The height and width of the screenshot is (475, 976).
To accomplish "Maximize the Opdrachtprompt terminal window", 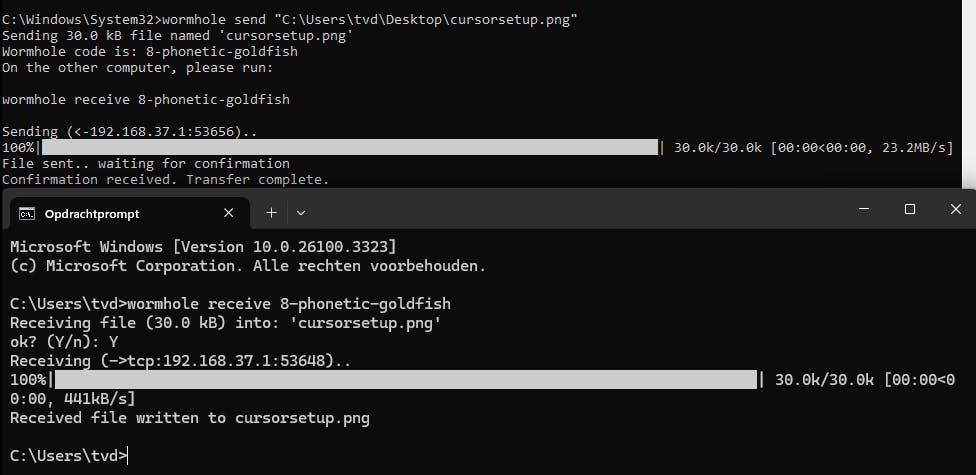I will click(910, 209).
